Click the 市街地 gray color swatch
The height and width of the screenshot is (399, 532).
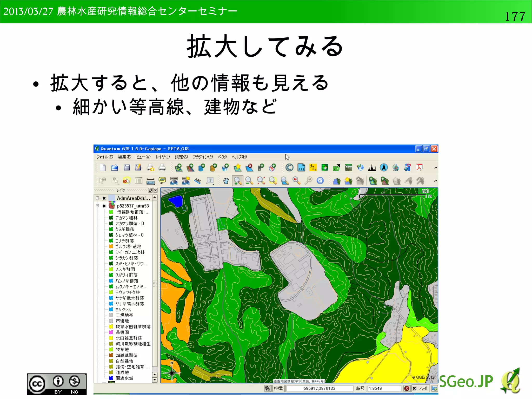pos(111,321)
